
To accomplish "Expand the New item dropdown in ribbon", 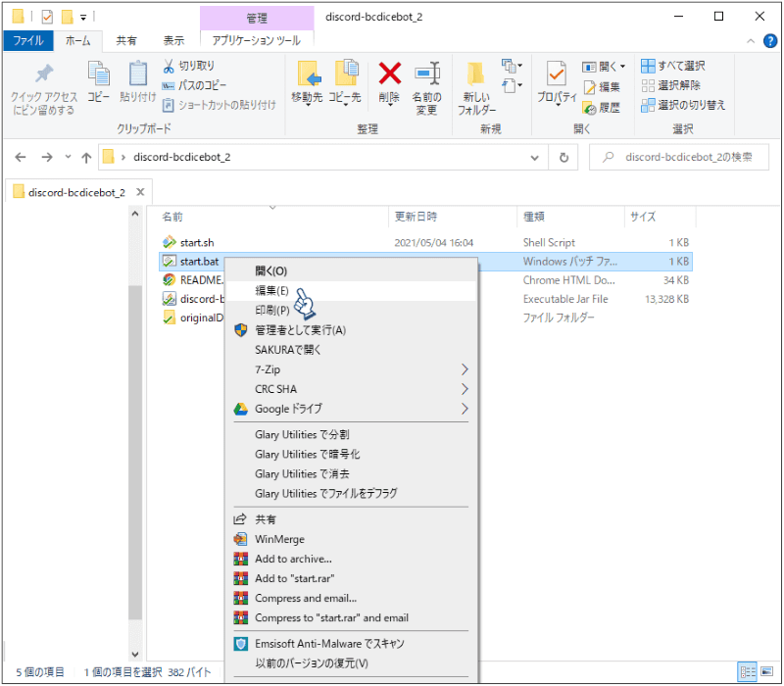I will [x=512, y=66].
